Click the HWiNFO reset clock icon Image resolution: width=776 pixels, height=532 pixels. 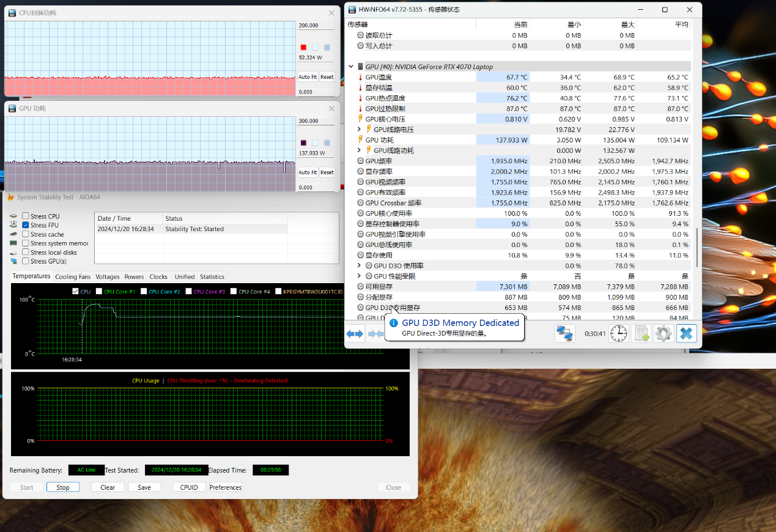[x=618, y=333]
